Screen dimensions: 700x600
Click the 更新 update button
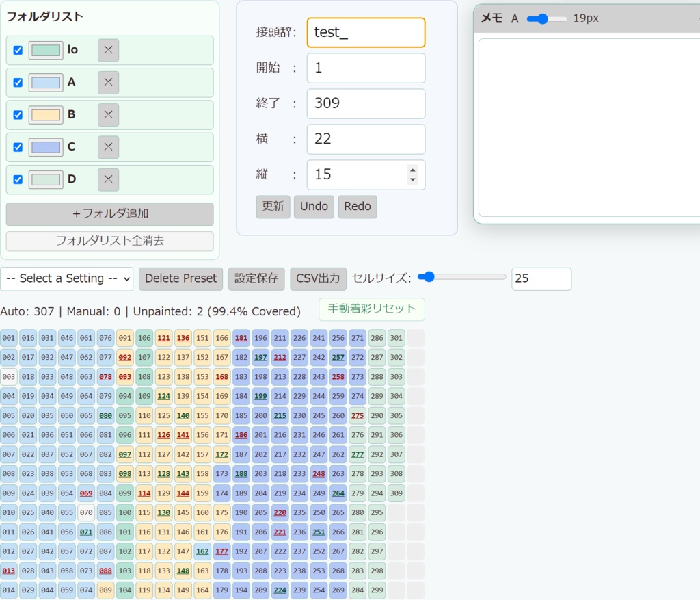point(273,207)
